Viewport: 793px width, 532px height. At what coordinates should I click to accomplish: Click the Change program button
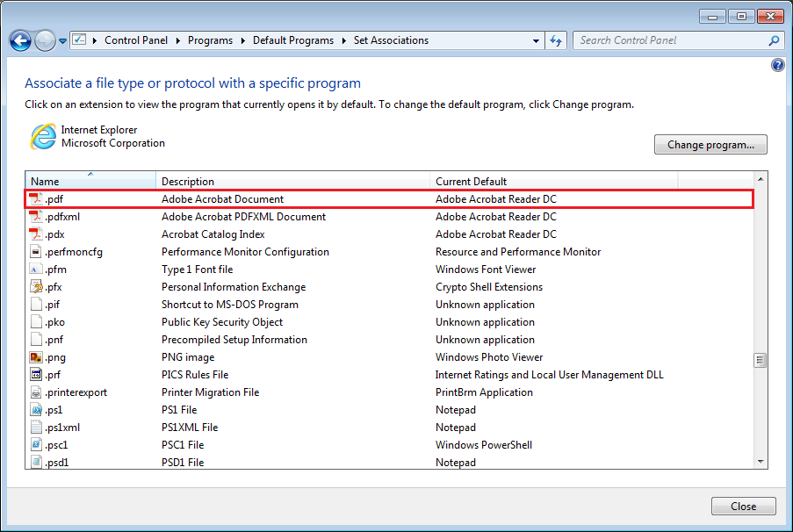[x=710, y=145]
